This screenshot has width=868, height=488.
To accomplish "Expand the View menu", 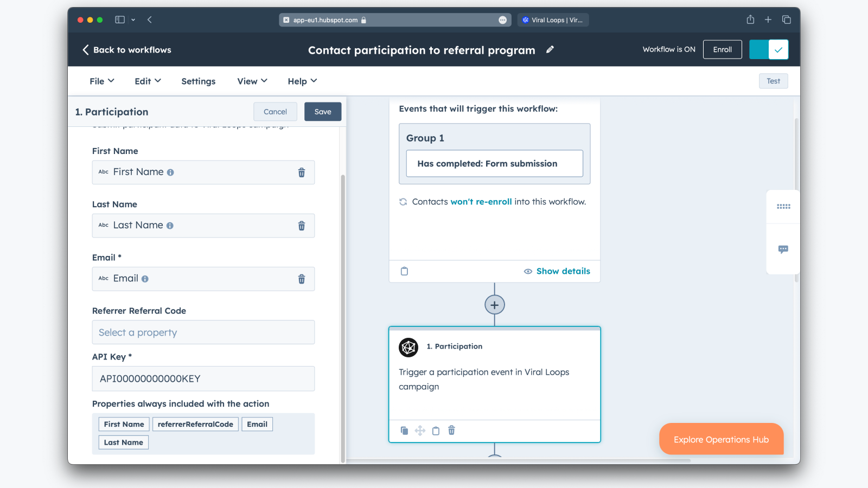I will tap(251, 81).
